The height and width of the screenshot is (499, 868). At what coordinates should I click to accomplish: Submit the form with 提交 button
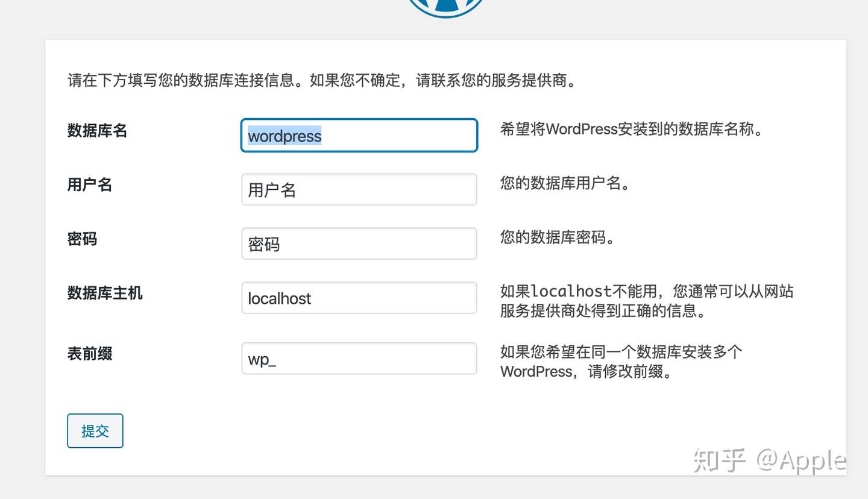pos(95,431)
